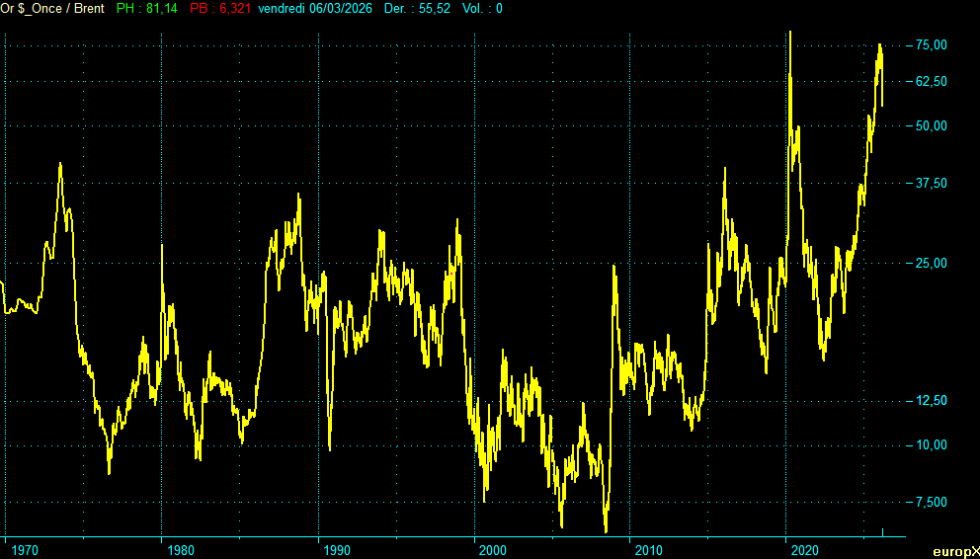Click the Der. 55,52 last price label
Viewport: 980px width, 559px height.
point(423,8)
